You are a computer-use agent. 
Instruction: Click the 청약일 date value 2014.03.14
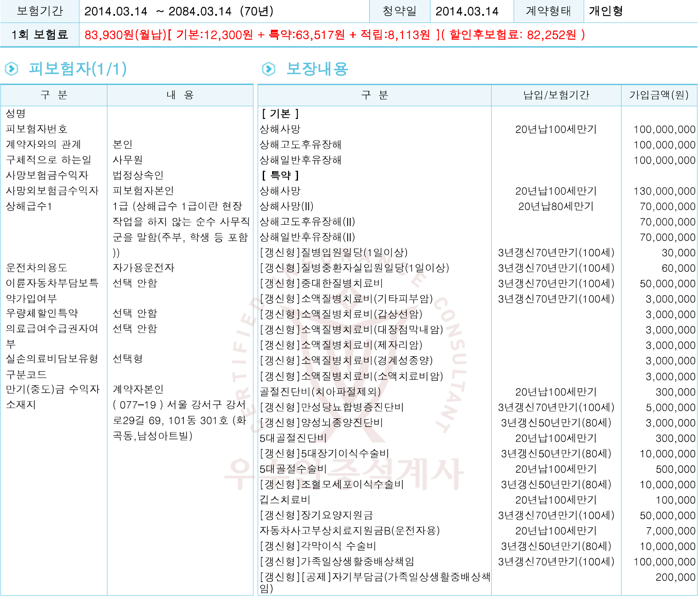467,11
